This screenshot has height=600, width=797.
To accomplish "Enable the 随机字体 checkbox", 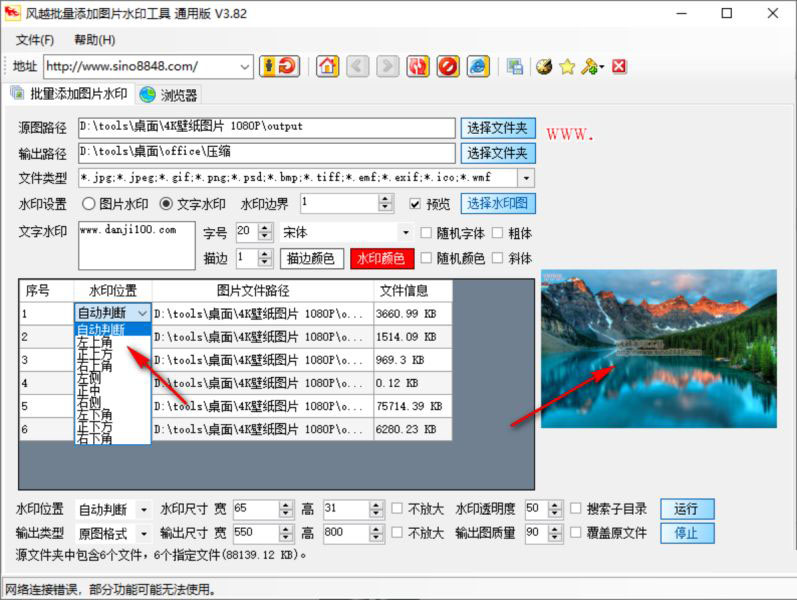I will [x=426, y=233].
